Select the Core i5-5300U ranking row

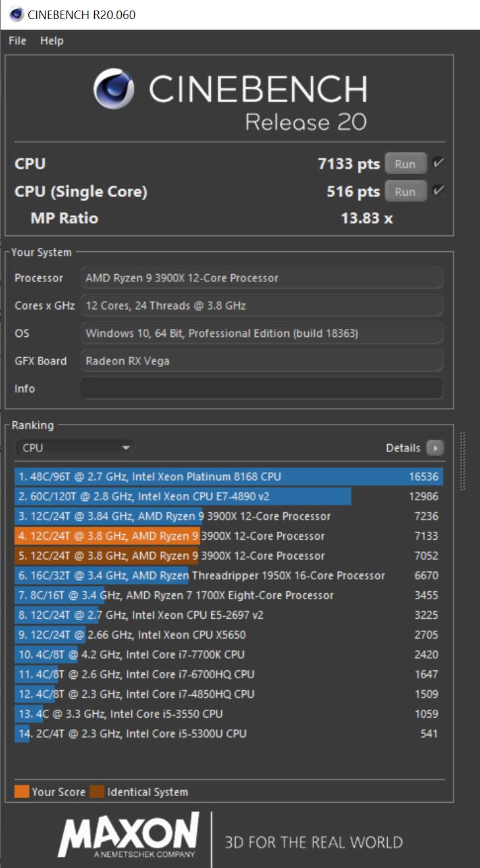(x=228, y=734)
